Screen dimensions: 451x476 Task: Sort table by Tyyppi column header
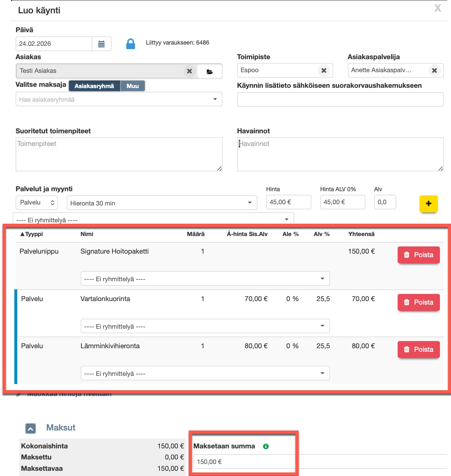click(32, 234)
